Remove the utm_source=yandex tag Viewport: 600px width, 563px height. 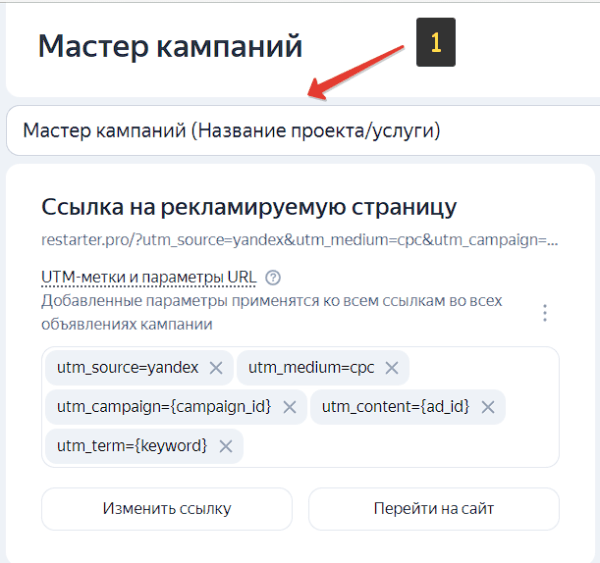coord(216,368)
